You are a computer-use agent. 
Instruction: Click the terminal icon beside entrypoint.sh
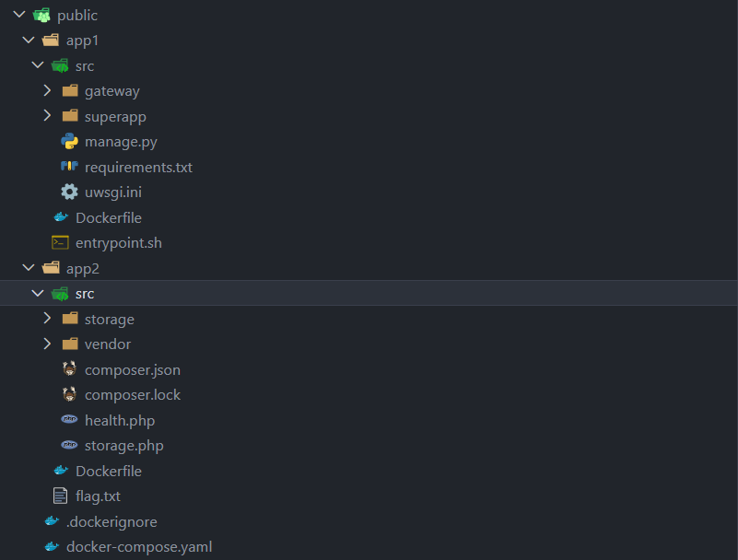60,243
